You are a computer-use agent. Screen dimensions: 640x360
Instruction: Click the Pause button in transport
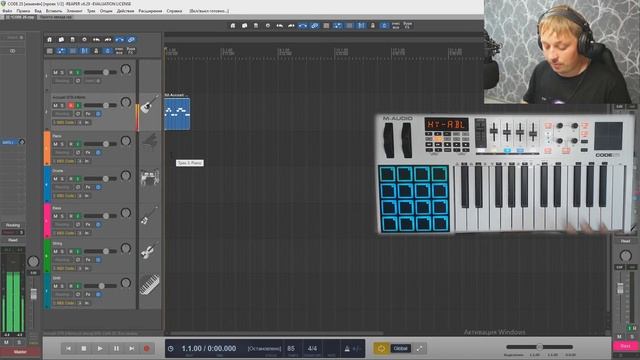[116, 349]
